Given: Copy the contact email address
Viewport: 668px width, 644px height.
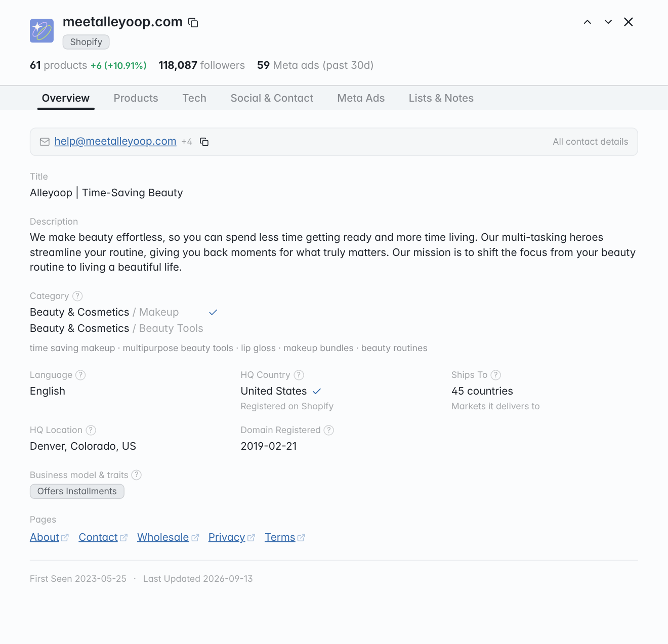Looking at the screenshot, I should [x=204, y=142].
